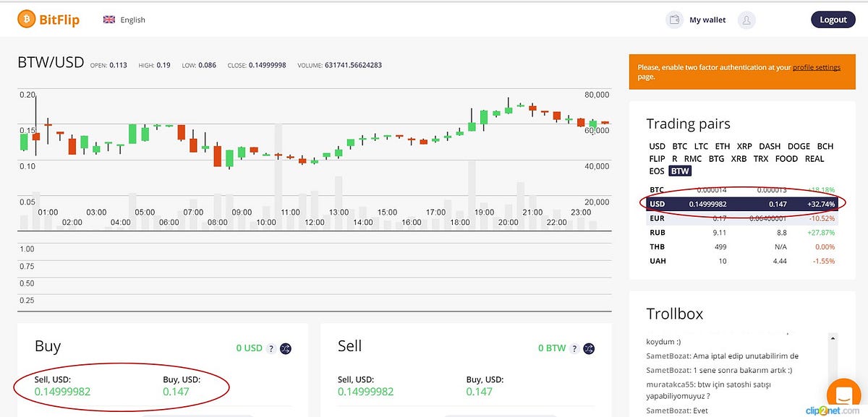The width and height of the screenshot is (868, 417).
Task: Open the UAH row in trading pairs
Action: coord(743,261)
